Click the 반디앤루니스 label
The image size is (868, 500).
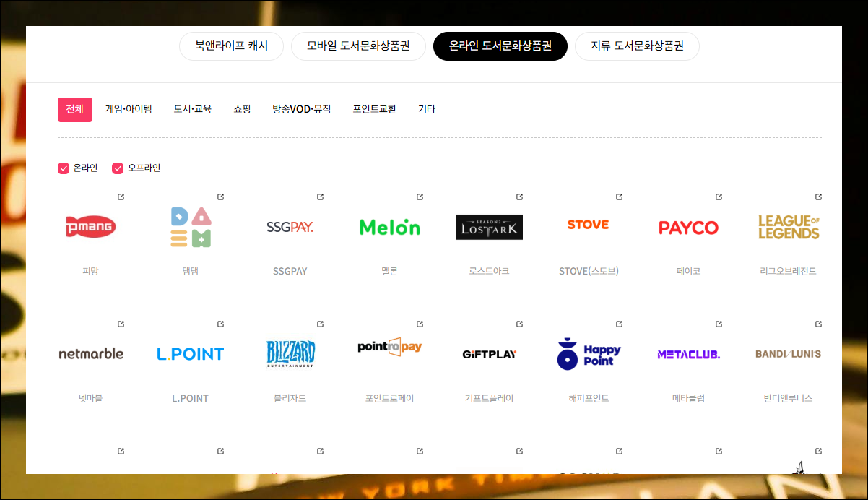point(789,398)
